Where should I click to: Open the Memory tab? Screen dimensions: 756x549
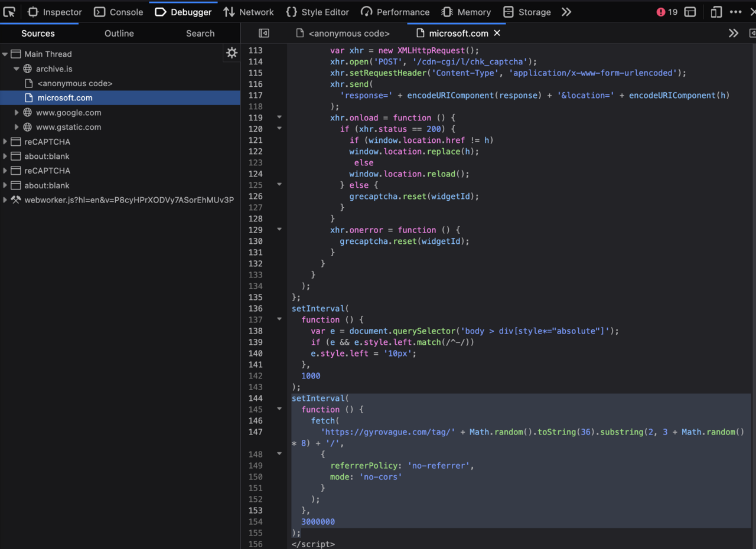click(x=467, y=12)
